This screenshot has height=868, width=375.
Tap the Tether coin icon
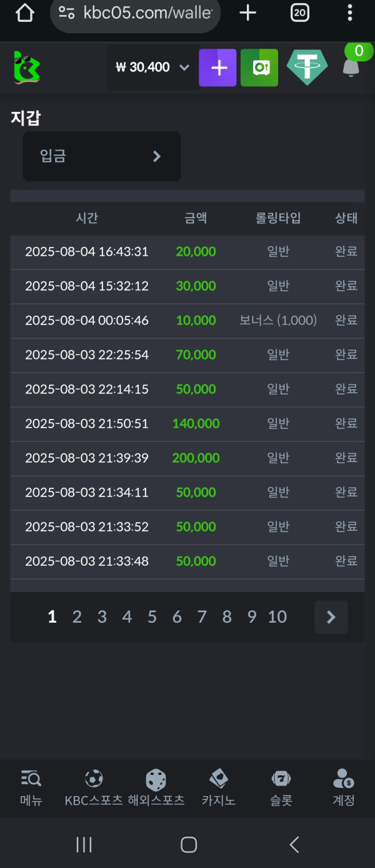(x=307, y=68)
